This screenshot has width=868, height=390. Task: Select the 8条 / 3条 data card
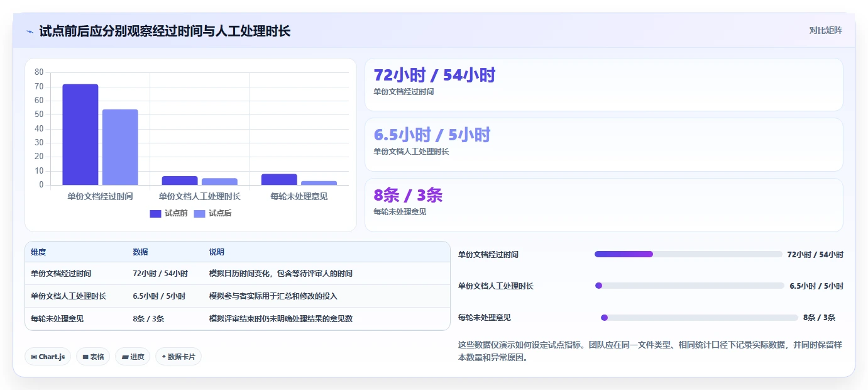603,205
